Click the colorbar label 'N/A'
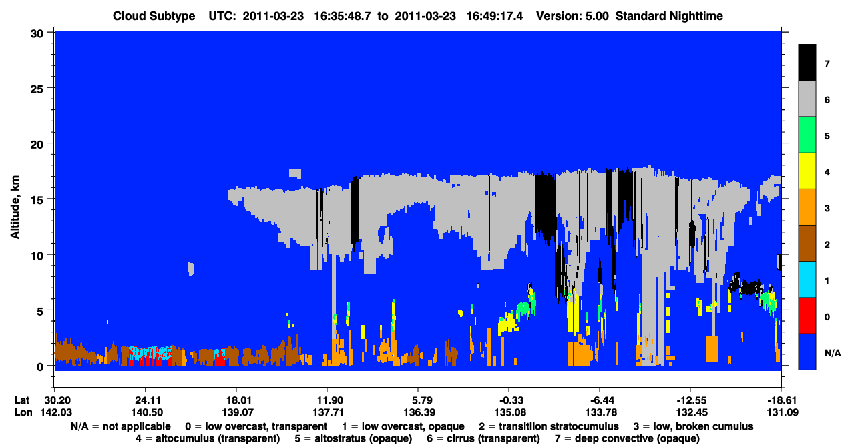 (833, 352)
